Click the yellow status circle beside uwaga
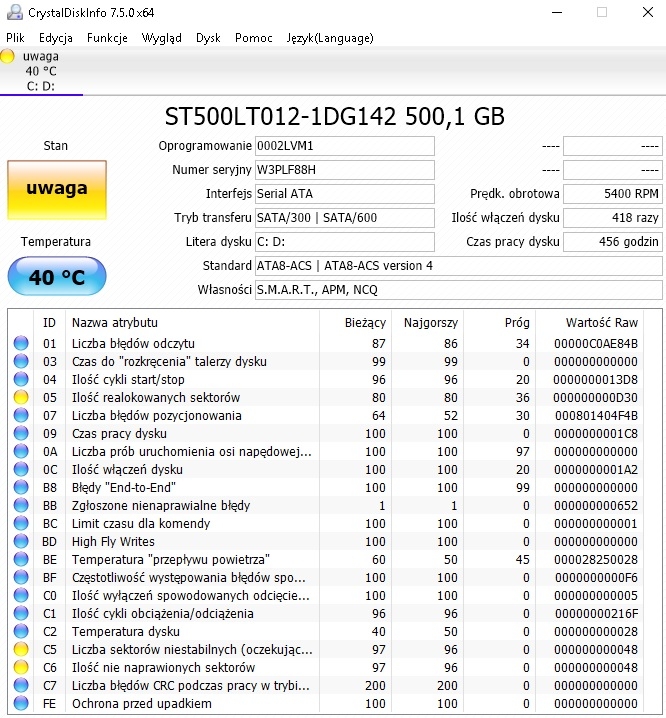Screen dimensions: 666x718 coord(7,56)
